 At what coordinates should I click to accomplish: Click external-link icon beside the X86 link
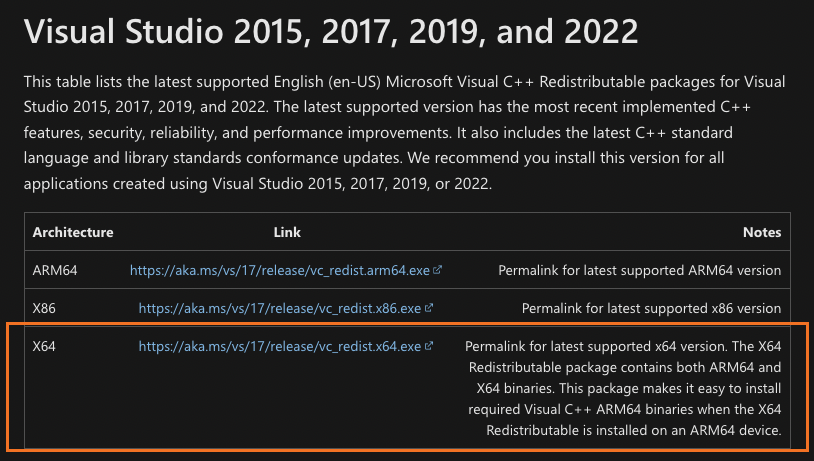tap(429, 309)
